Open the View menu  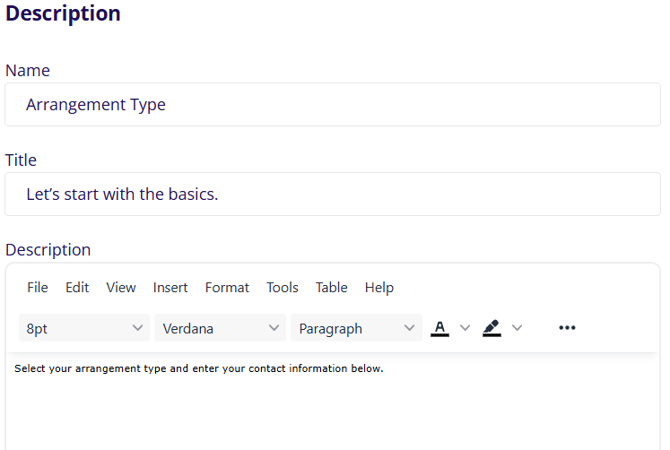(x=121, y=287)
